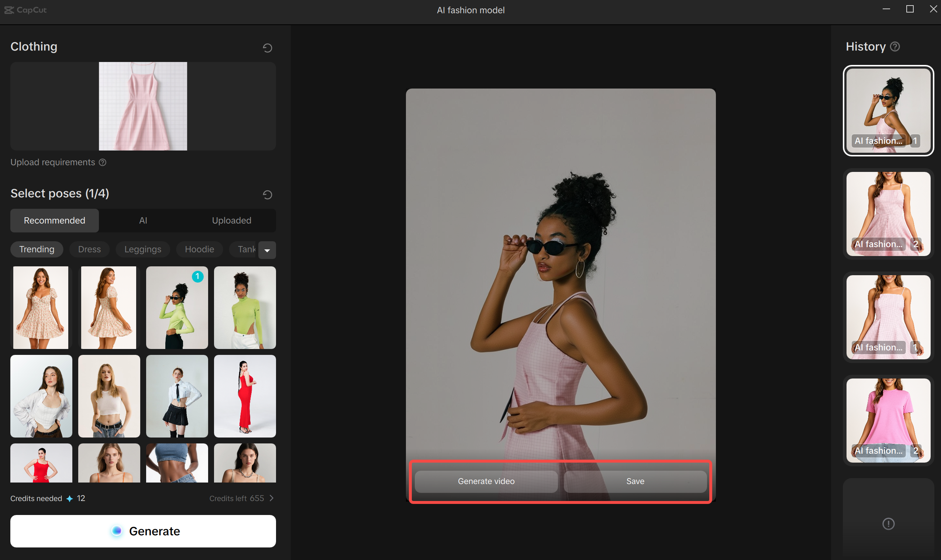Click the Upload requirements info icon
This screenshot has height=560, width=941.
tap(103, 162)
